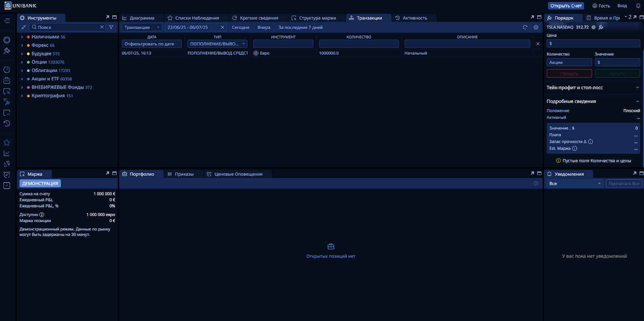The width and height of the screenshot is (644, 321).
Task: Expand the Опции category
Action: tap(22, 62)
